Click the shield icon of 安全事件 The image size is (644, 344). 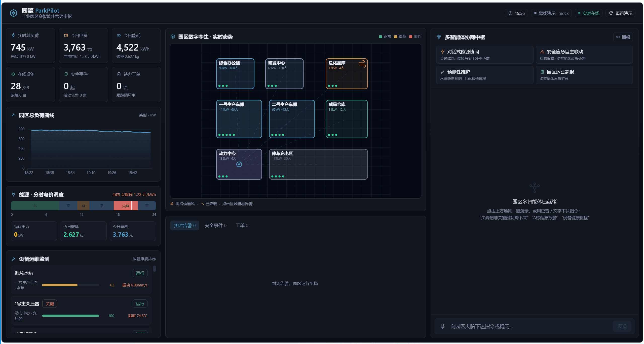click(66, 74)
